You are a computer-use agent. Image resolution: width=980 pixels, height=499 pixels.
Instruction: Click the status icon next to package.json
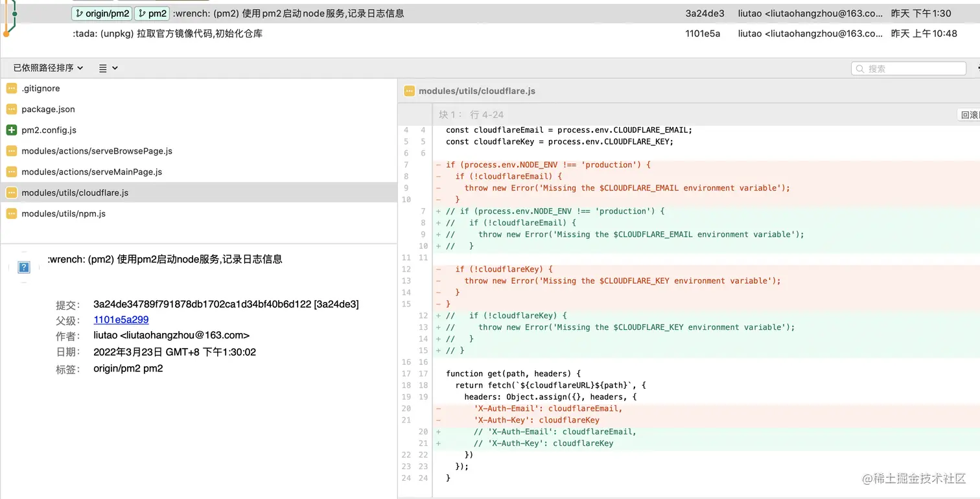click(11, 110)
